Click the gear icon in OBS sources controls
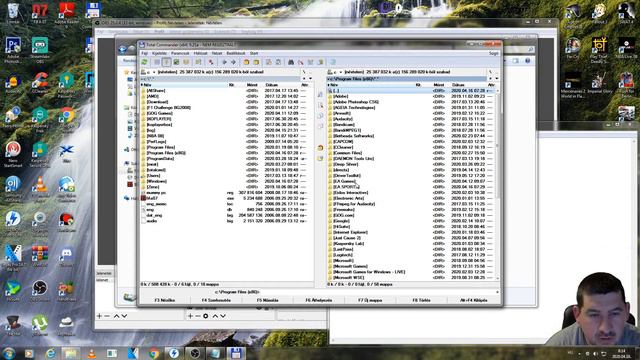Image resolution: width=640 pixels, height=360 pixels. click(206, 316)
